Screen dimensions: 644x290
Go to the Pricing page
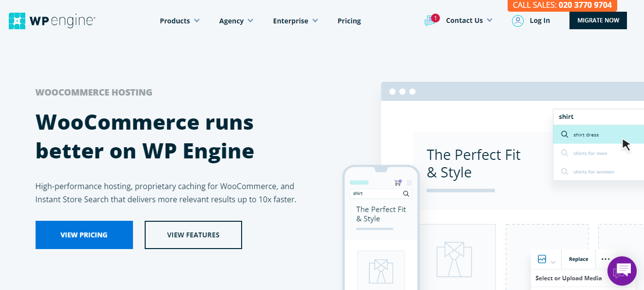pyautogui.click(x=349, y=21)
